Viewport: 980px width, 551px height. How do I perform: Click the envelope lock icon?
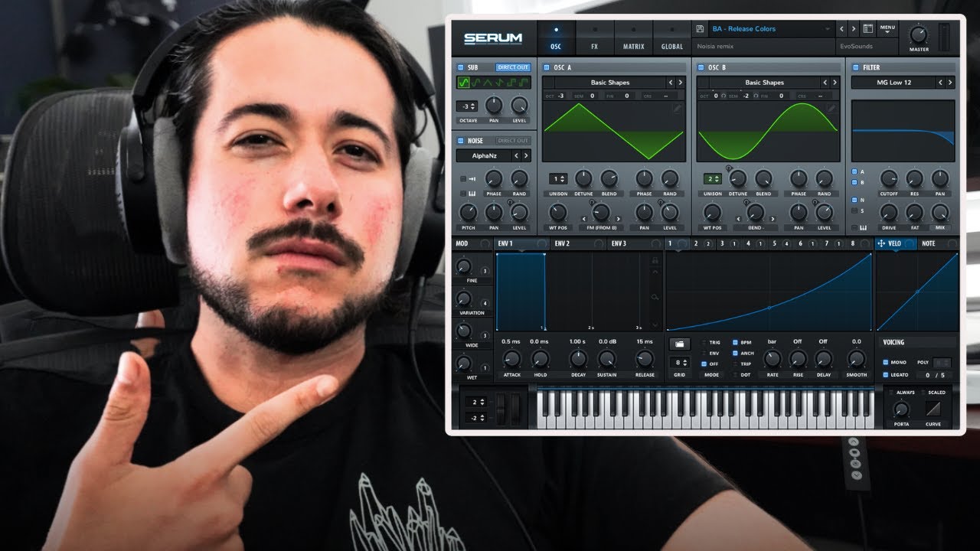[x=655, y=261]
